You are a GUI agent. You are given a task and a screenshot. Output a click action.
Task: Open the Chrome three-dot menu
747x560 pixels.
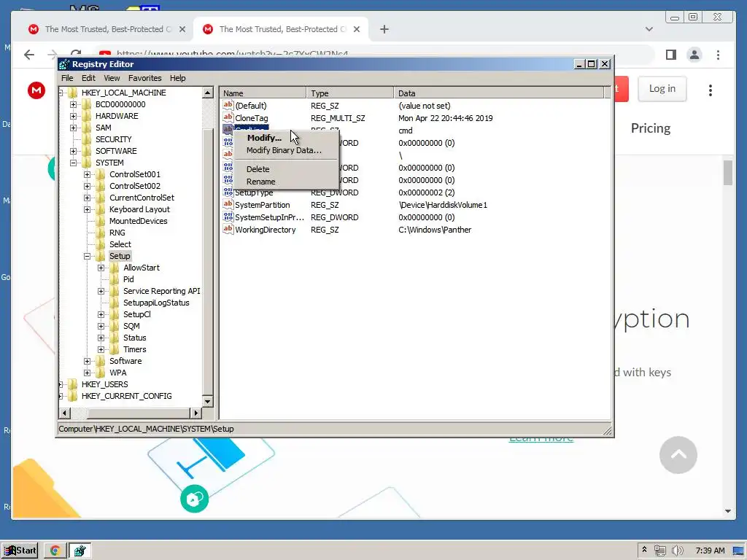(x=718, y=55)
